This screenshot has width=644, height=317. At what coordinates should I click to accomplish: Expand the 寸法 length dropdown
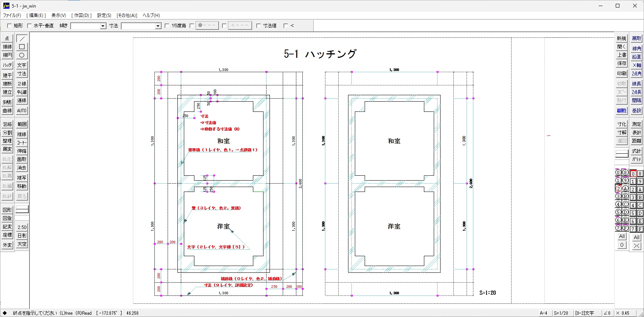coord(158,26)
